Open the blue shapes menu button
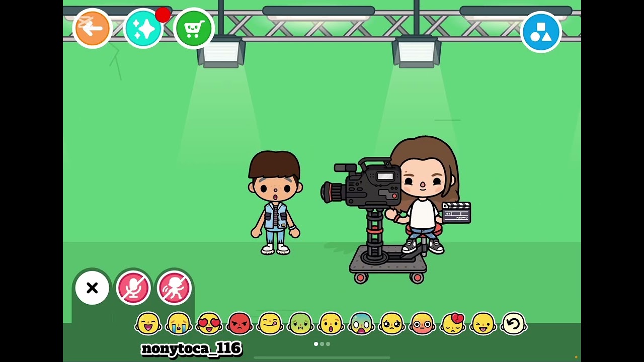The height and width of the screenshot is (362, 644). pyautogui.click(x=541, y=32)
